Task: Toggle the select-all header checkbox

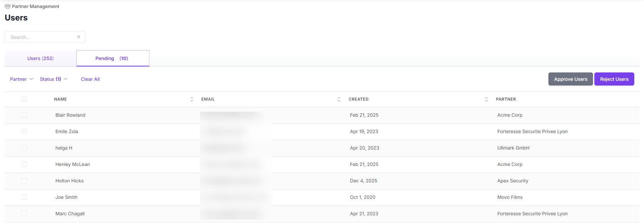Action: tap(24, 99)
